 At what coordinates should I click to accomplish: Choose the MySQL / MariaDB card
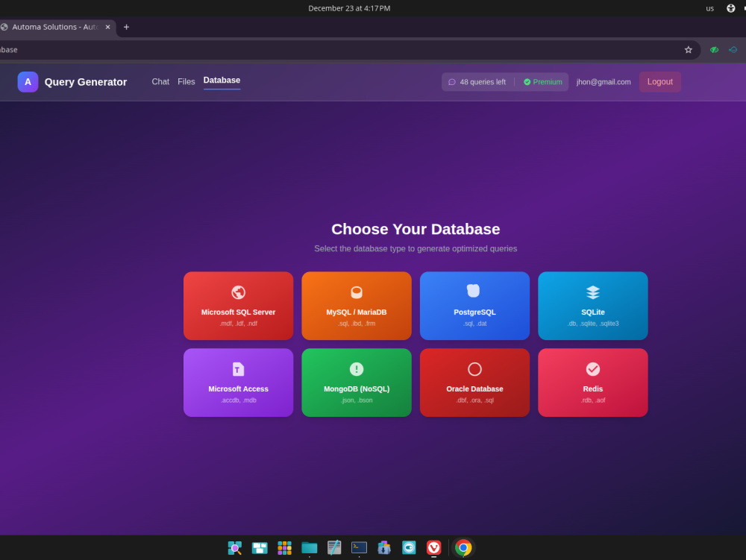pos(357,306)
